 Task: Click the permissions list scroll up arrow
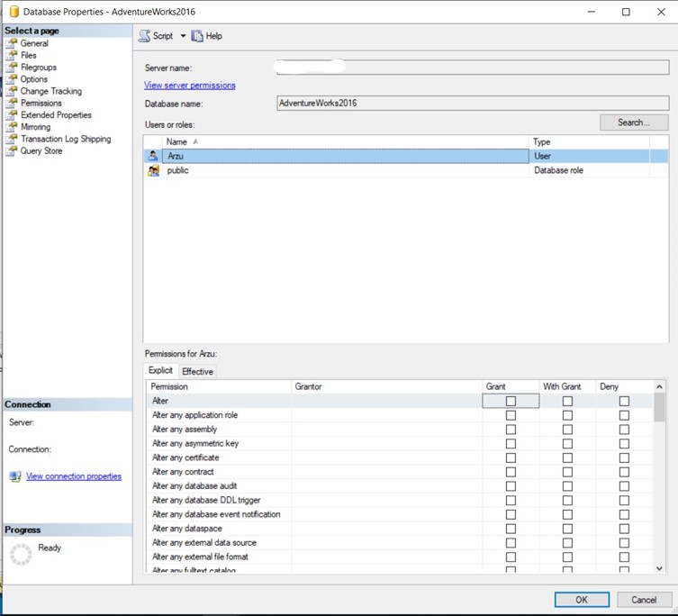pos(659,386)
